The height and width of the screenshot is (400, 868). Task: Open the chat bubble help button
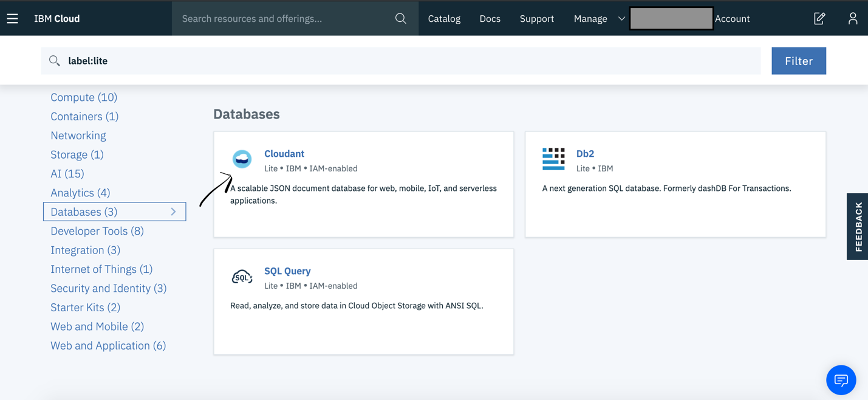(x=841, y=380)
